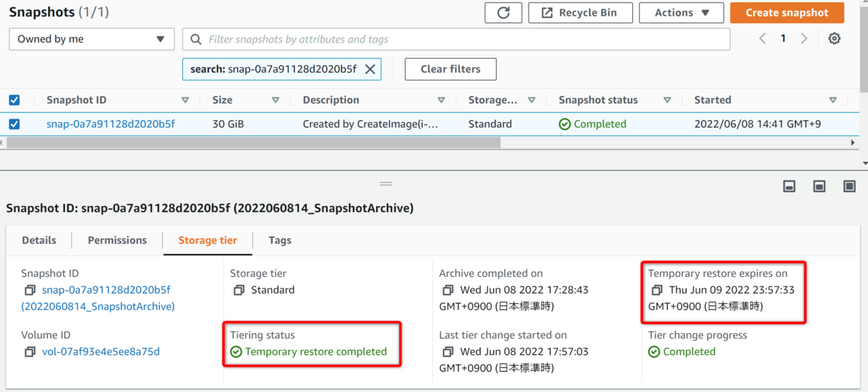Click the 2022/06/08 14:41 started cell
This screenshot has width=868, height=392.
pyautogui.click(x=757, y=124)
